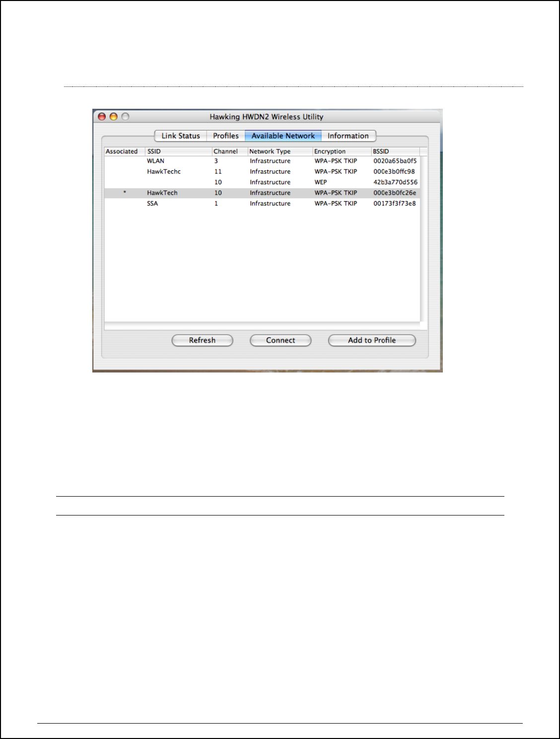
Task: Sort by the Channel column header
Action: click(230, 151)
